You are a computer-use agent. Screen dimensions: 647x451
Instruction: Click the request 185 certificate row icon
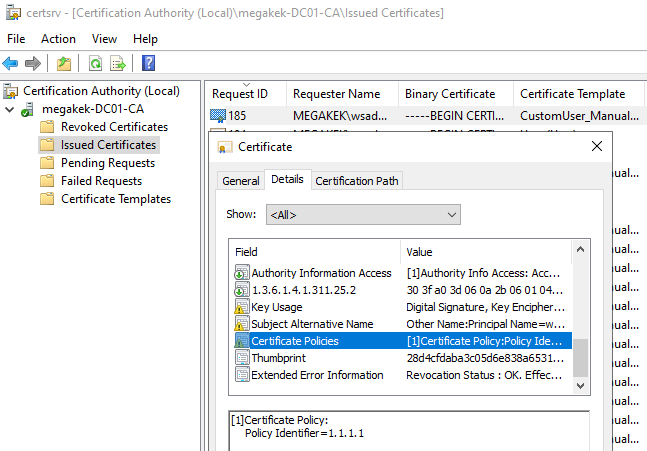coord(218,115)
